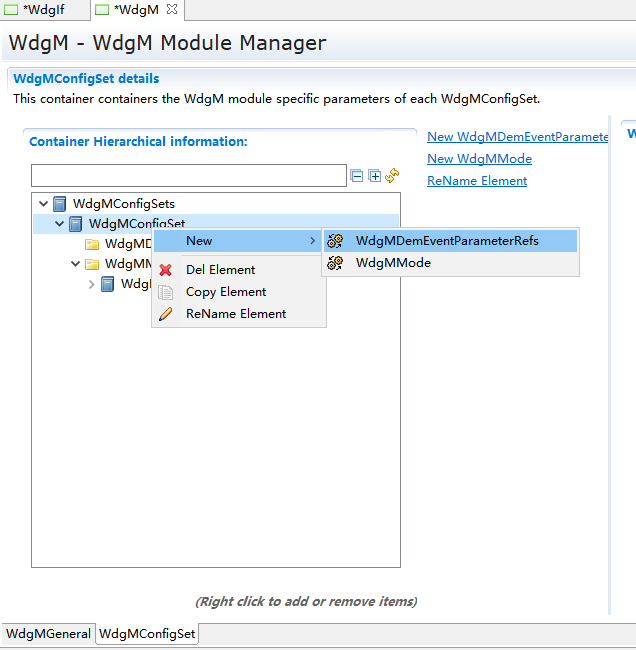Choose WdgMMode from the New submenu
The height and width of the screenshot is (650, 636).
[x=392, y=263]
